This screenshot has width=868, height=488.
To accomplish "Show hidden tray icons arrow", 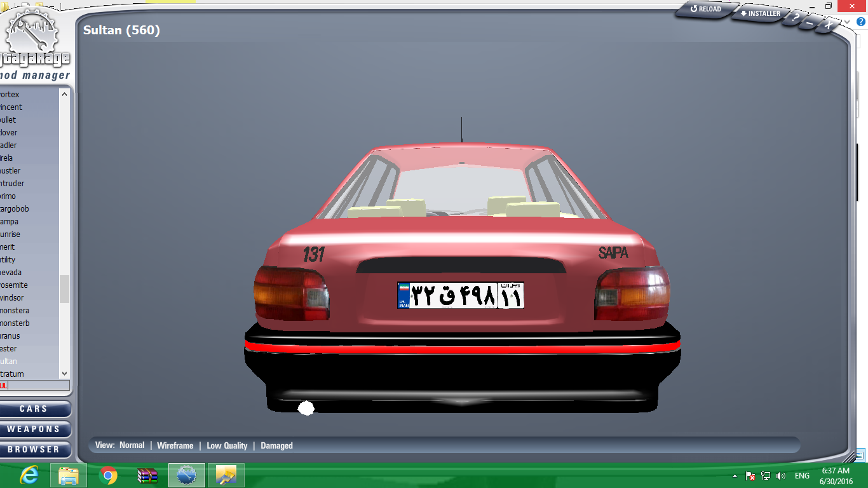I will click(735, 476).
